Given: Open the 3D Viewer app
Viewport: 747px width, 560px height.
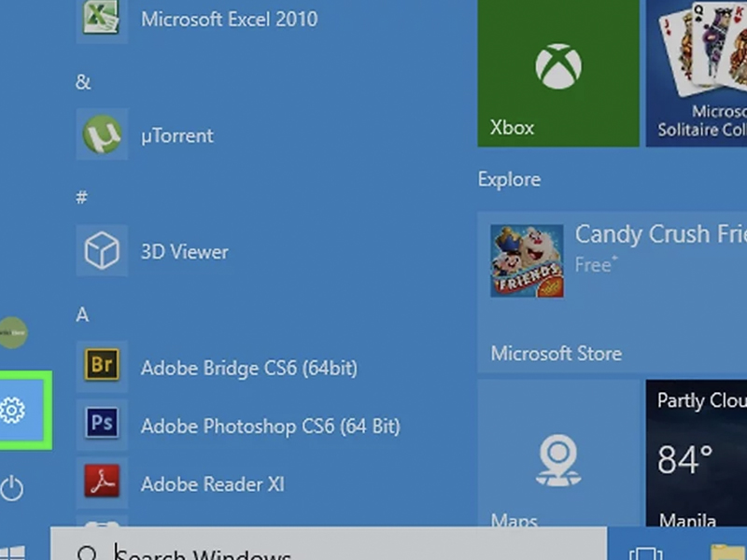Looking at the screenshot, I should (x=184, y=252).
